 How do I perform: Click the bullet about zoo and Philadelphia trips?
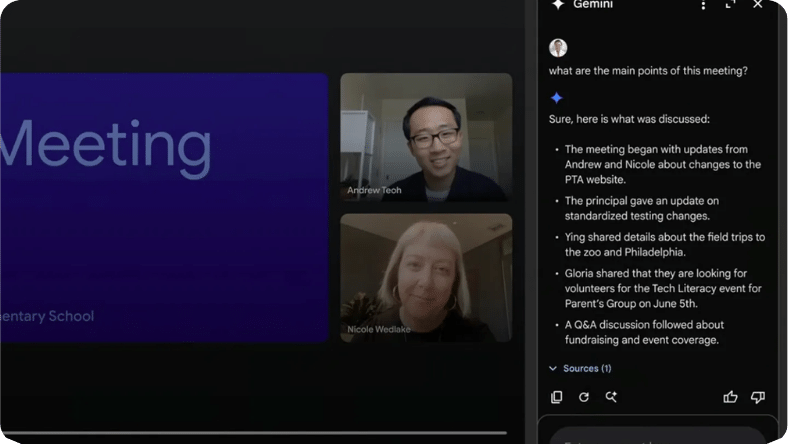(x=664, y=244)
